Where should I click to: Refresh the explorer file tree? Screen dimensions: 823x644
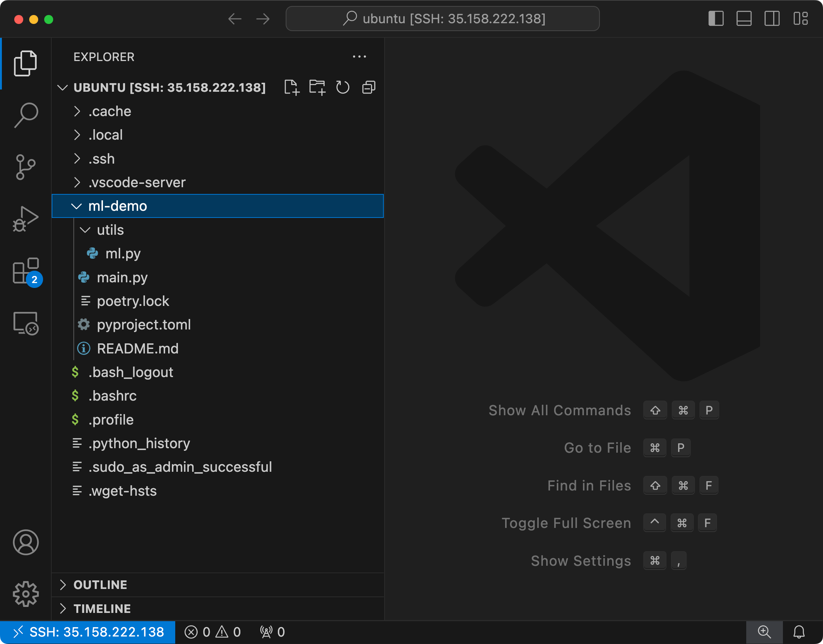(342, 88)
